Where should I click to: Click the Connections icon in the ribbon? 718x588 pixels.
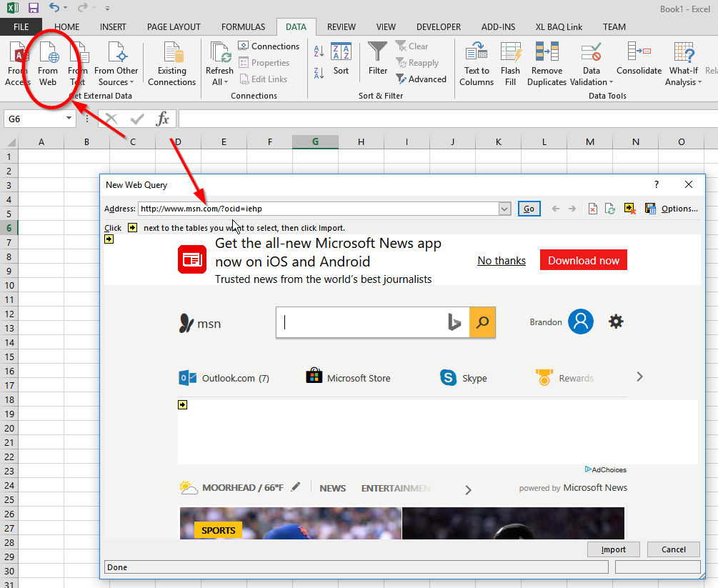tap(269, 46)
